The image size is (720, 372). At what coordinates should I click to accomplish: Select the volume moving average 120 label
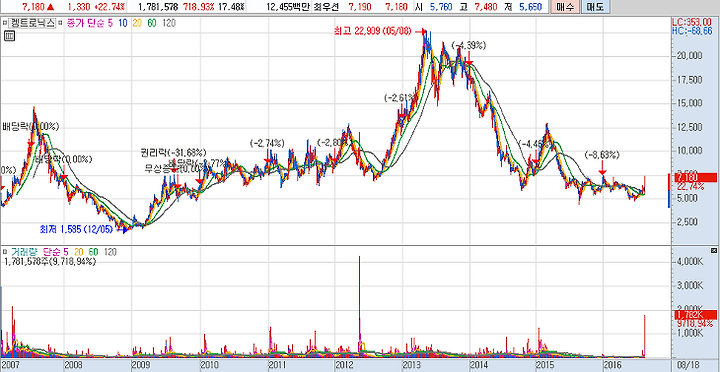[110, 252]
